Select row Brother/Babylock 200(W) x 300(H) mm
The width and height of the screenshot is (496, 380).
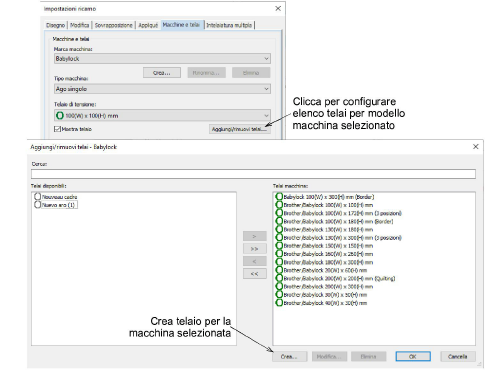point(324,286)
